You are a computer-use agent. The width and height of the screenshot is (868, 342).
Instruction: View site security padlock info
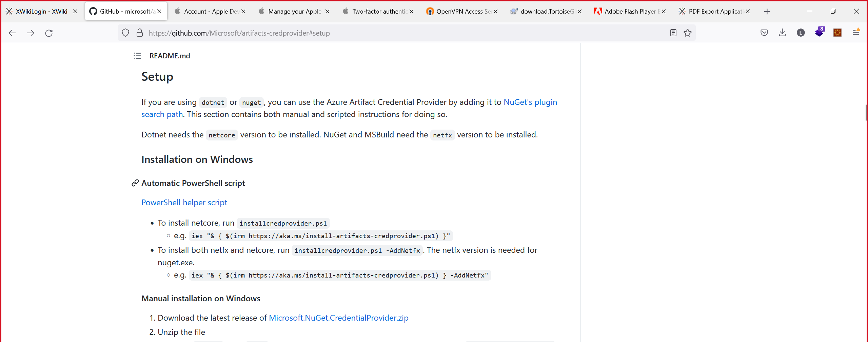[x=140, y=33]
